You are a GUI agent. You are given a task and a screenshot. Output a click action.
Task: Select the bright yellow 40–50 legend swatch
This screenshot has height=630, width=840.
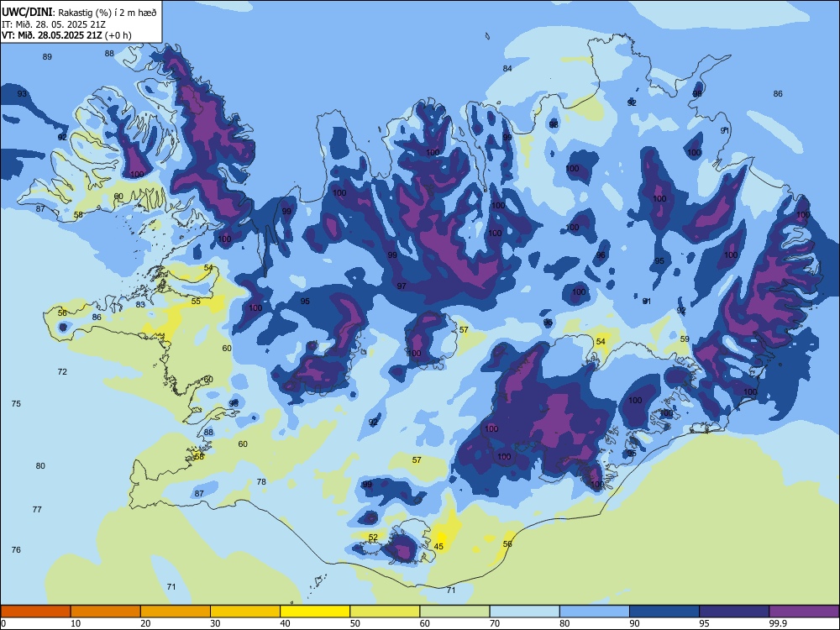click(x=315, y=612)
